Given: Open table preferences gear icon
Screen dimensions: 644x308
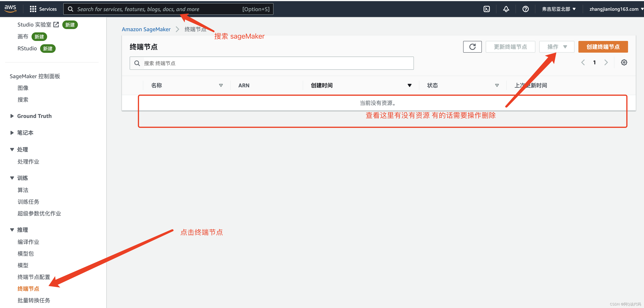Looking at the screenshot, I should click(624, 62).
